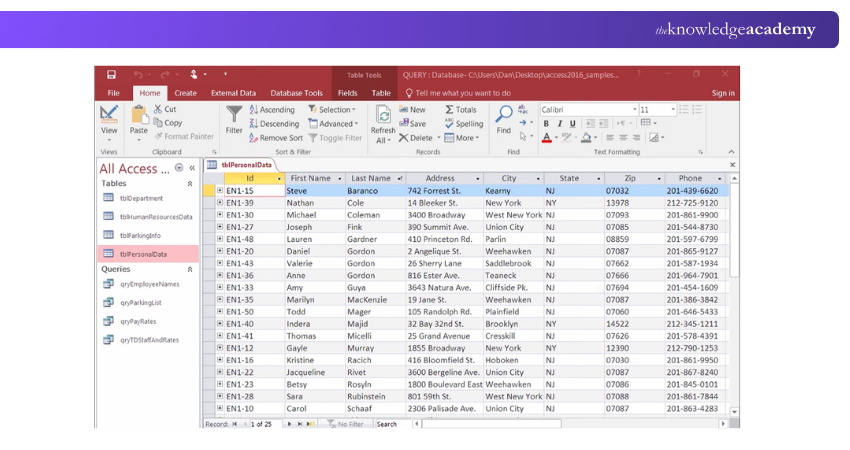Viewport: 850px width, 450px height.
Task: Click the vertical scrollbar down arrow
Action: tap(734, 412)
